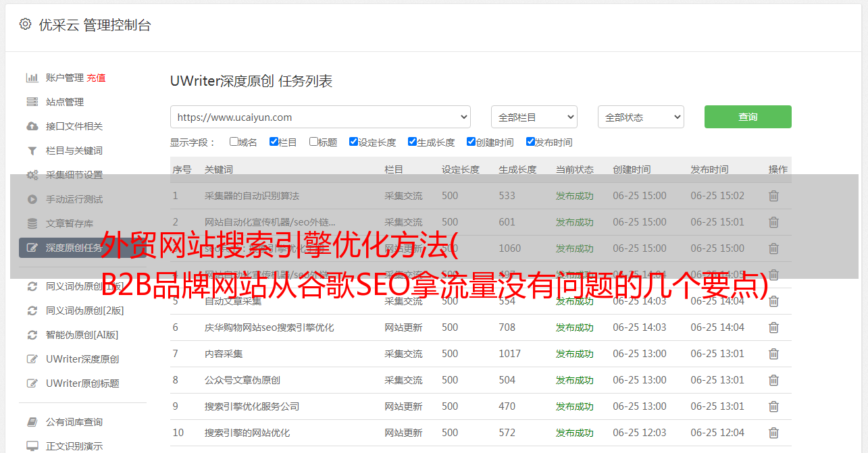Screen dimensions: 868x453
Task: Click keyword 内容采集 in row 7
Action: pyautogui.click(x=224, y=354)
